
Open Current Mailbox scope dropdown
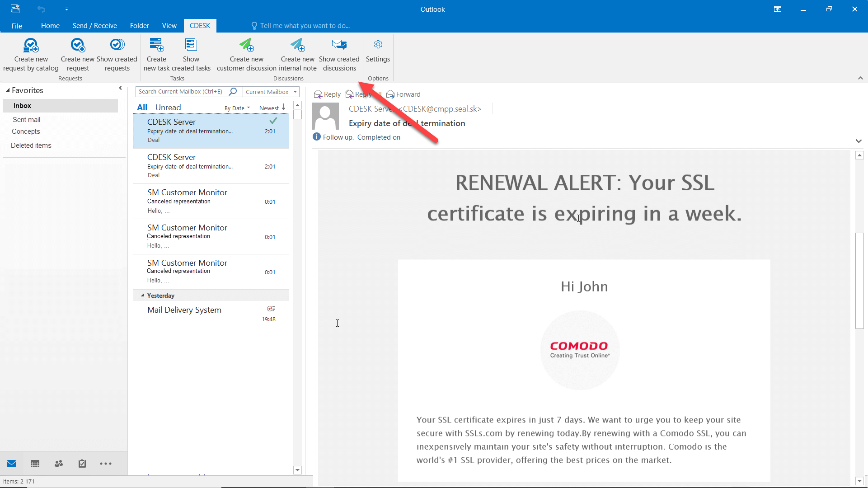(271, 92)
